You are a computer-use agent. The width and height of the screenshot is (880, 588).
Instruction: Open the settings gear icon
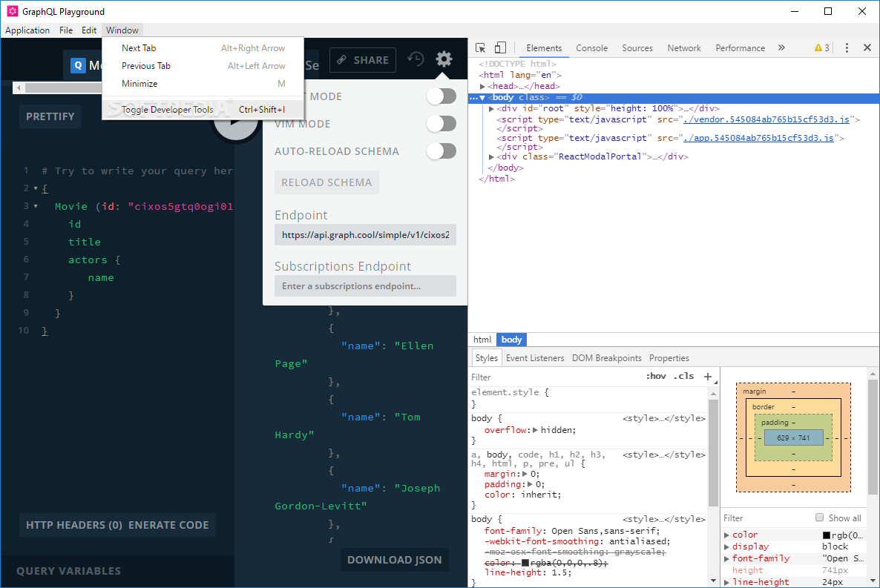444,59
